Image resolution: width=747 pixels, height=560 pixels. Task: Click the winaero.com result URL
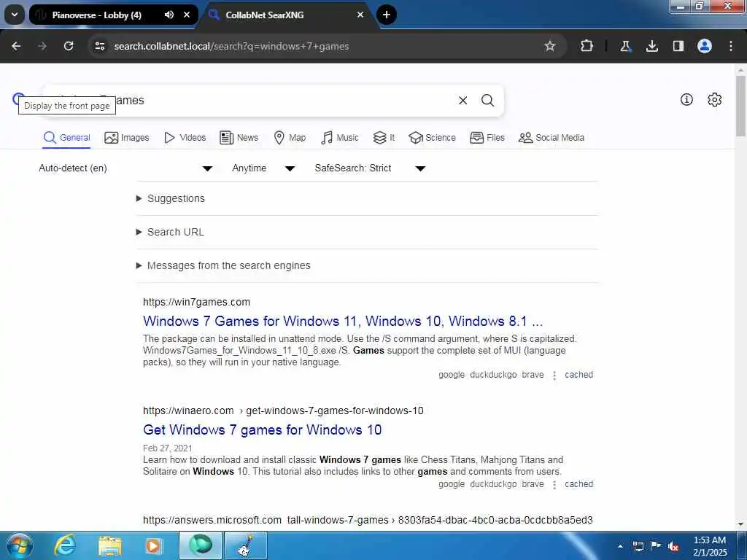click(283, 411)
